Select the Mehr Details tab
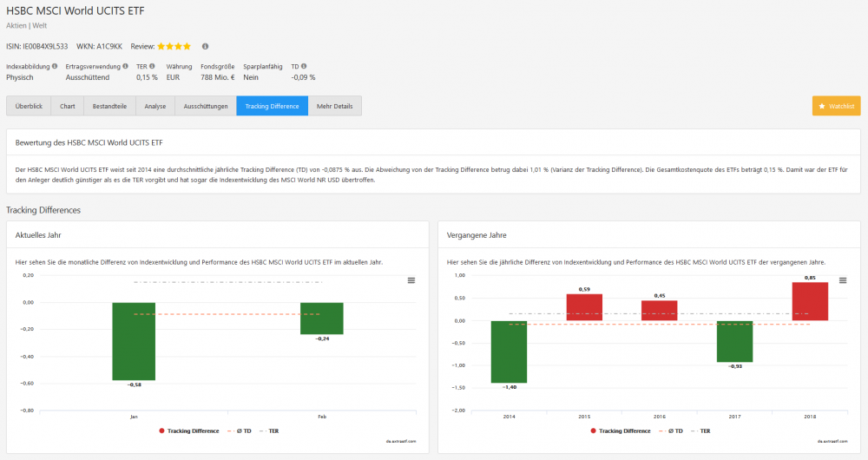The width and height of the screenshot is (868, 460). (334, 106)
